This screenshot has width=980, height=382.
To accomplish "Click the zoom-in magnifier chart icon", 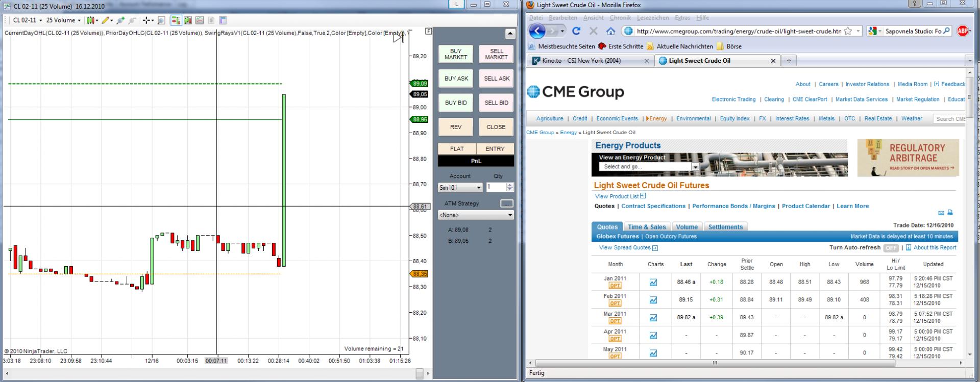I will 120,20.
